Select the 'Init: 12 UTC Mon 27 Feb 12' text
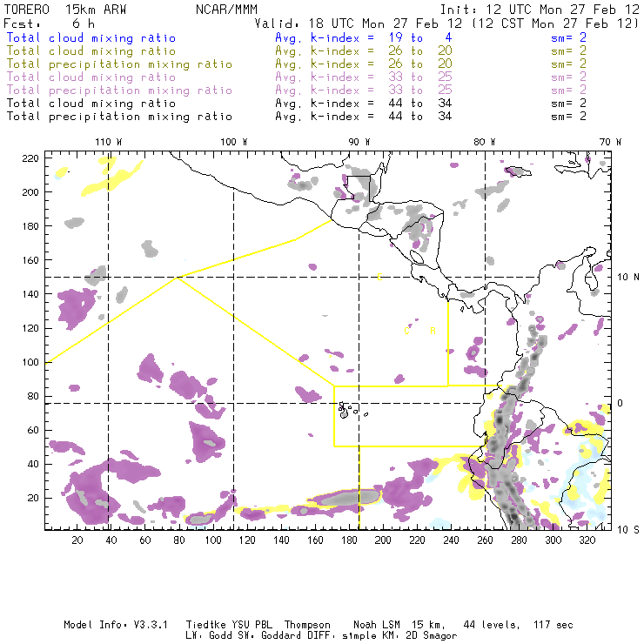This screenshot has width=644, height=644. point(540,10)
